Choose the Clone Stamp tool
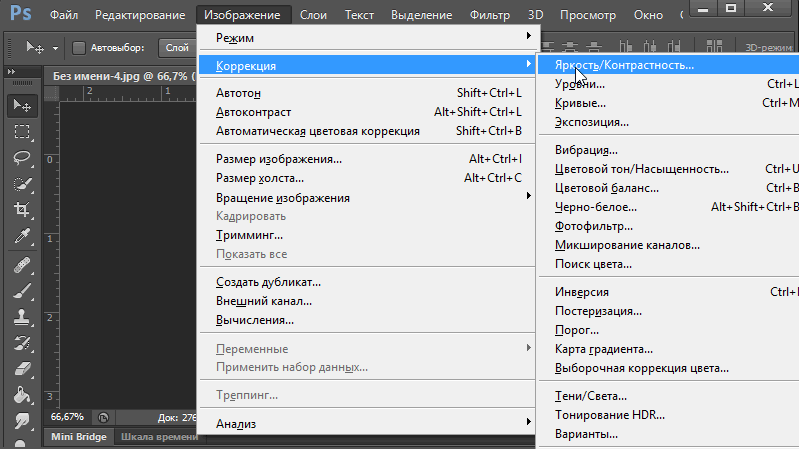This screenshot has width=799, height=449. click(21, 317)
